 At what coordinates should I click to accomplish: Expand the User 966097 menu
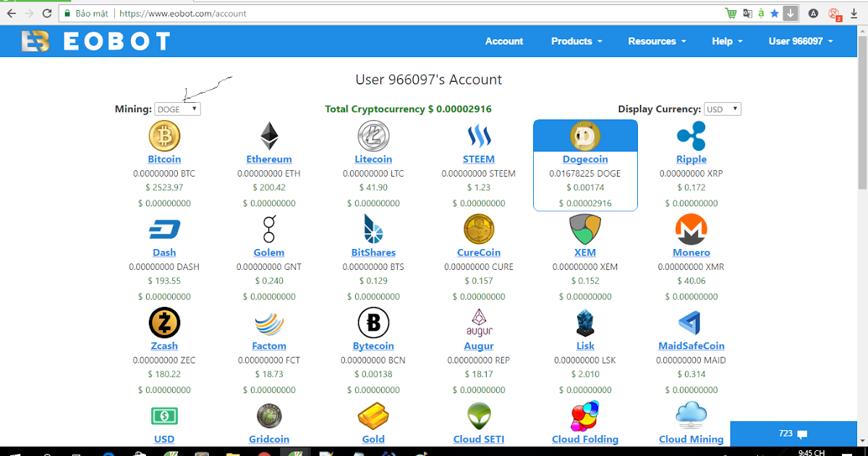point(801,41)
